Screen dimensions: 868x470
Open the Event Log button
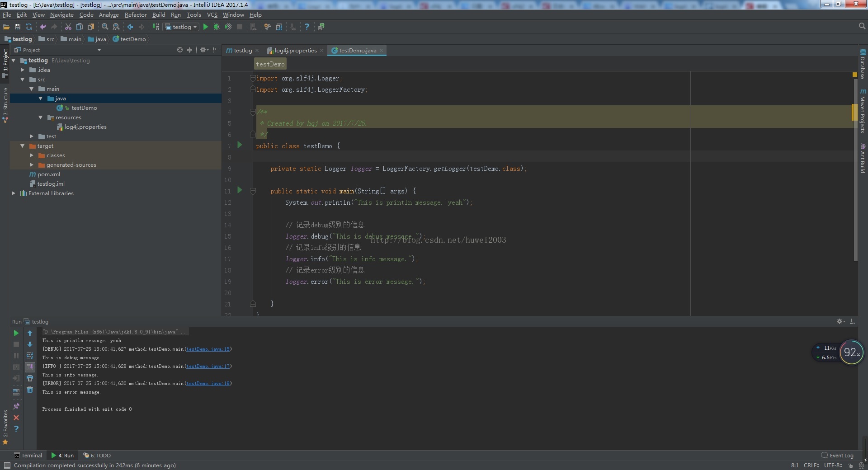(837, 456)
